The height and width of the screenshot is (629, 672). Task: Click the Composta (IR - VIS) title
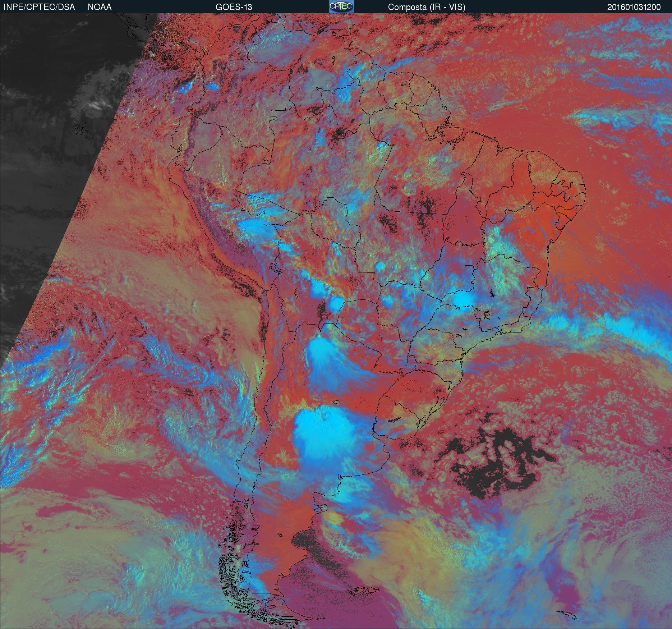[427, 7]
